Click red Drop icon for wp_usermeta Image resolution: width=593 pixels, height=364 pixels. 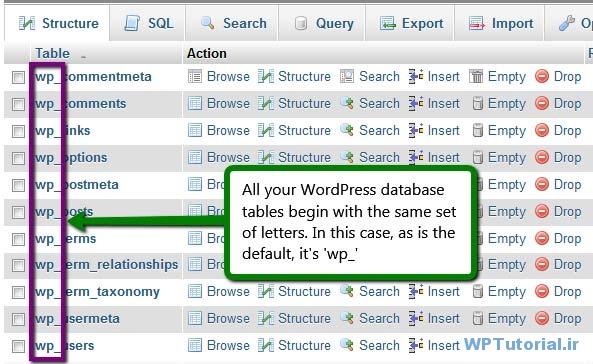click(x=542, y=318)
